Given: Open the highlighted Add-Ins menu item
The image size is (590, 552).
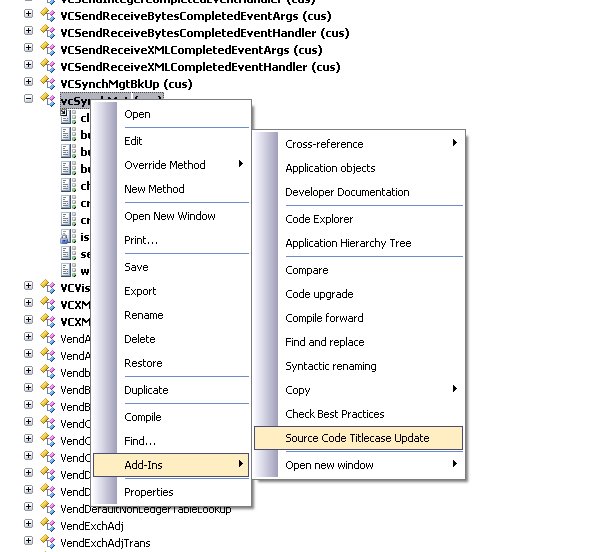Looking at the screenshot, I should coord(171,465).
